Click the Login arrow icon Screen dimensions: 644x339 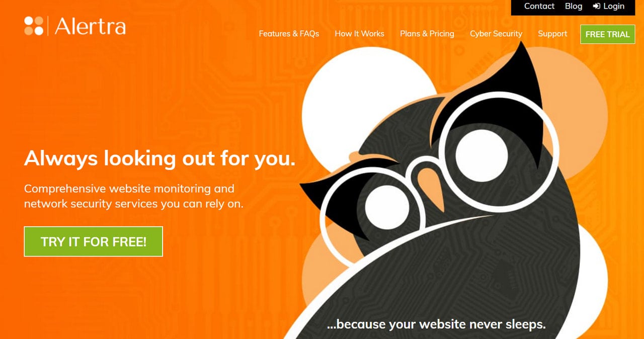(x=597, y=6)
